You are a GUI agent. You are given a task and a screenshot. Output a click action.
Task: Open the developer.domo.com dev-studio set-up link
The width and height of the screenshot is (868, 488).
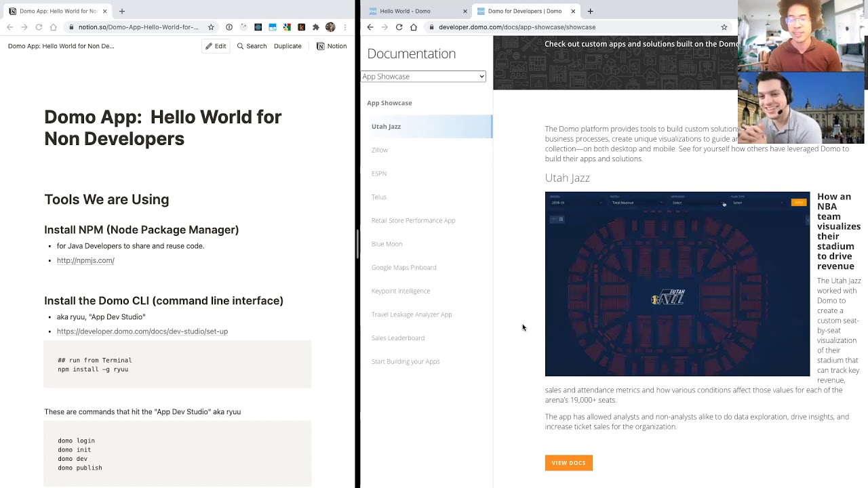pyautogui.click(x=142, y=331)
